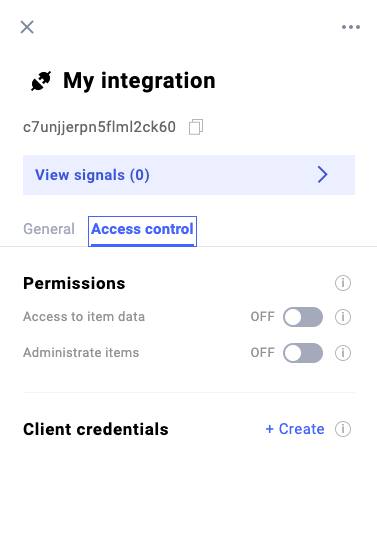377x548 pixels.
Task: Copy the integration ID with the copy icon
Action: click(x=196, y=127)
